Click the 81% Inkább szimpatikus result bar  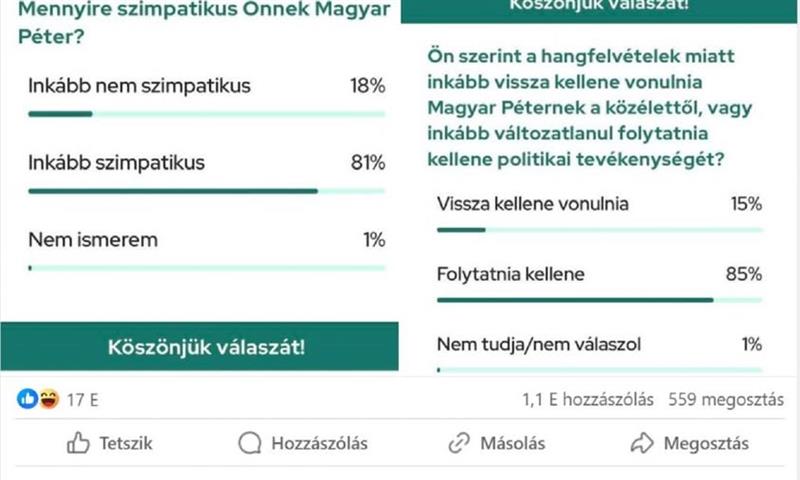pos(172,190)
